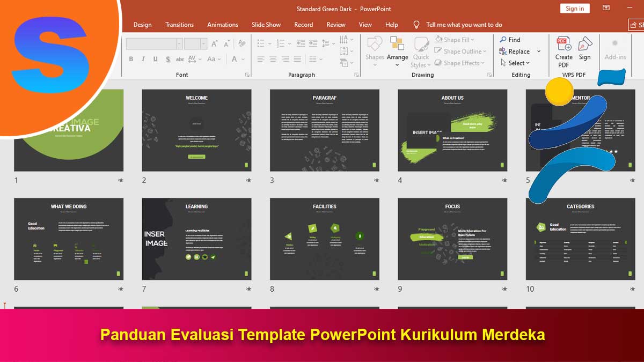
Task: Click the Decrease List Level outdent icon
Action: pos(301,43)
